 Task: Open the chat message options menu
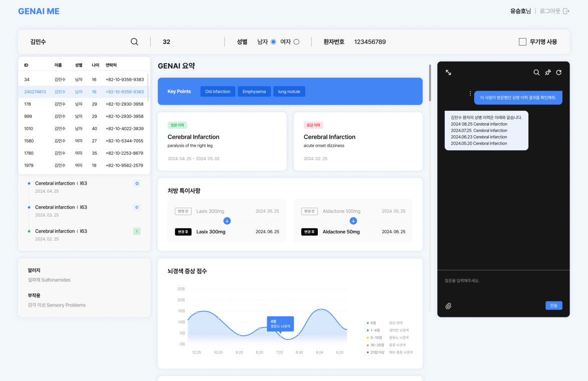470,94
